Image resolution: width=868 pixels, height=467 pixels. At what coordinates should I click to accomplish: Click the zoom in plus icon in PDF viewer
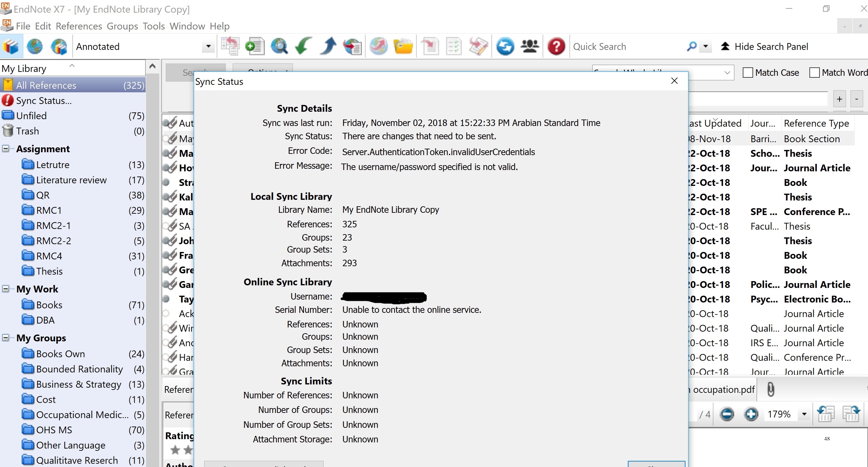pos(751,414)
